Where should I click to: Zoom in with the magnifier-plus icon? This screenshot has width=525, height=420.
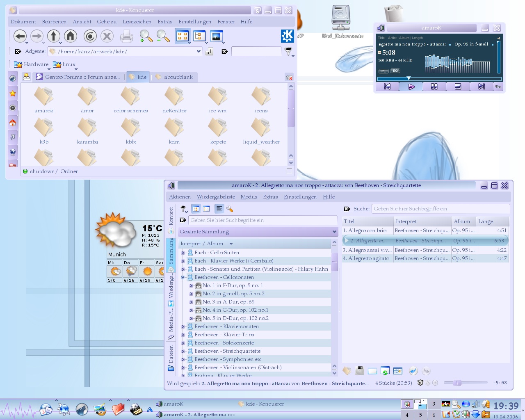[x=146, y=37]
